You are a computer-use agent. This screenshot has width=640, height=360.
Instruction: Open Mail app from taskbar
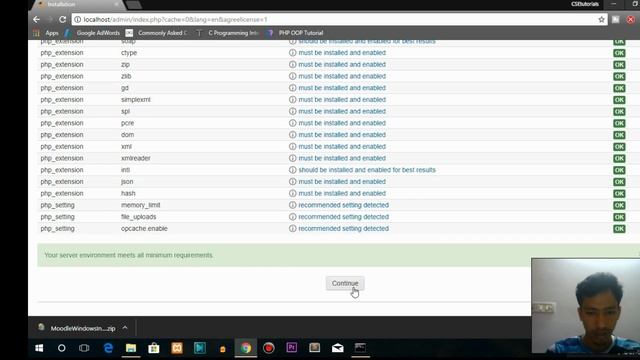pos(338,348)
